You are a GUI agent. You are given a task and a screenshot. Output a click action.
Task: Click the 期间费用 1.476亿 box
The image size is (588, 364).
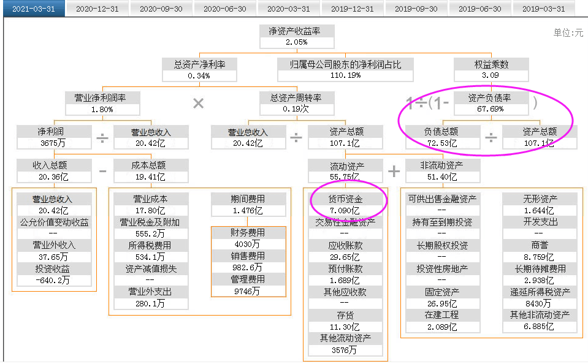tap(248, 205)
